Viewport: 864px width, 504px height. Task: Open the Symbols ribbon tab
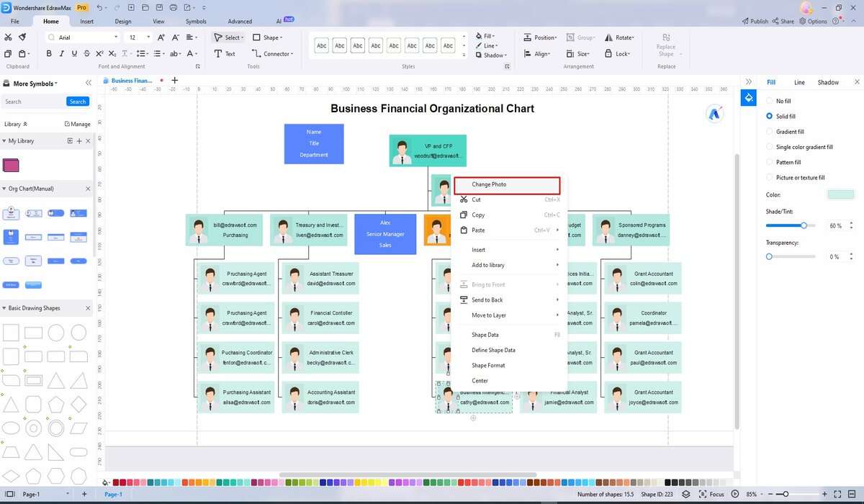click(x=196, y=22)
